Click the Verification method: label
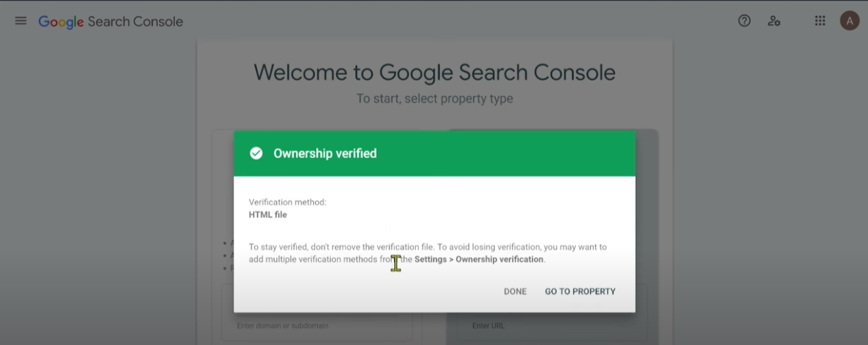Screen dimensions: 868x345 [x=288, y=202]
